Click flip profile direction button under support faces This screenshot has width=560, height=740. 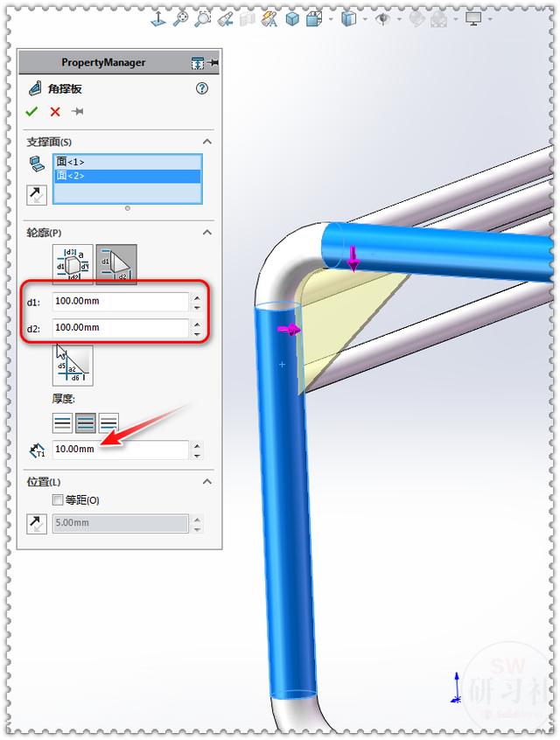tap(37, 195)
